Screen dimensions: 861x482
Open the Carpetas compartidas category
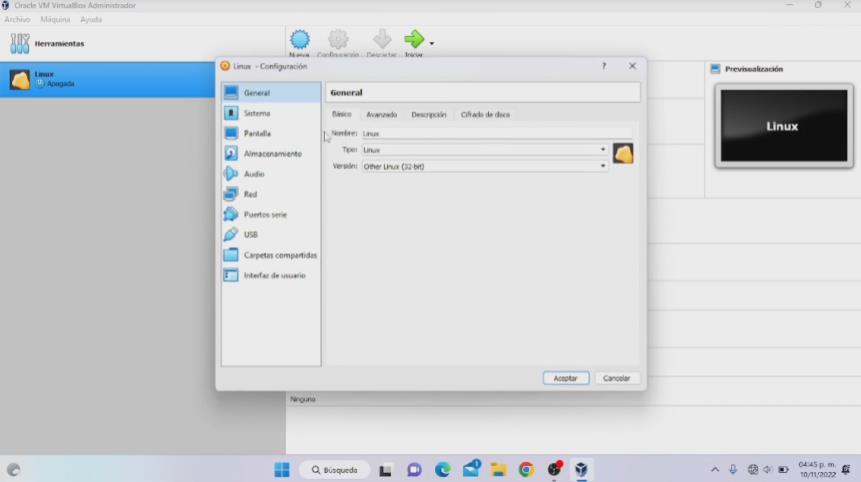pyautogui.click(x=271, y=255)
